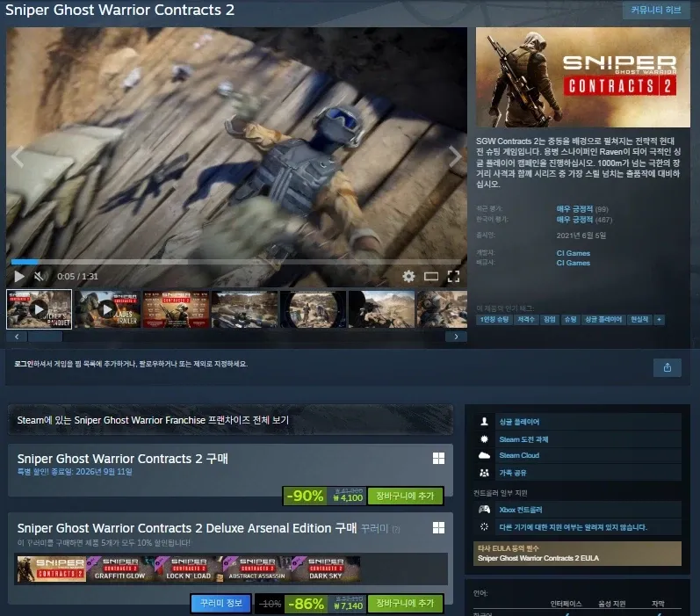The width and height of the screenshot is (700, 616).
Task: Open Lock N' Load DLC bundle item
Action: (189, 569)
